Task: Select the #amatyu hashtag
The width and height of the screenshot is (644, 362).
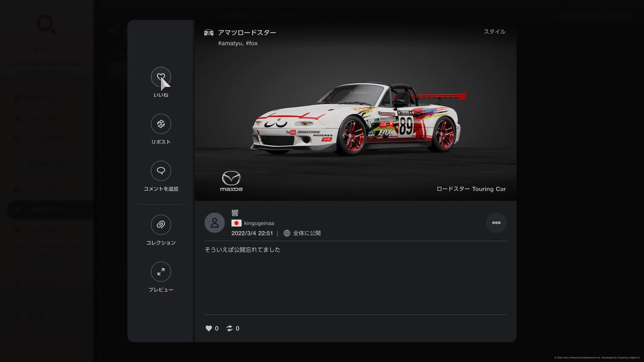Action: click(x=230, y=43)
